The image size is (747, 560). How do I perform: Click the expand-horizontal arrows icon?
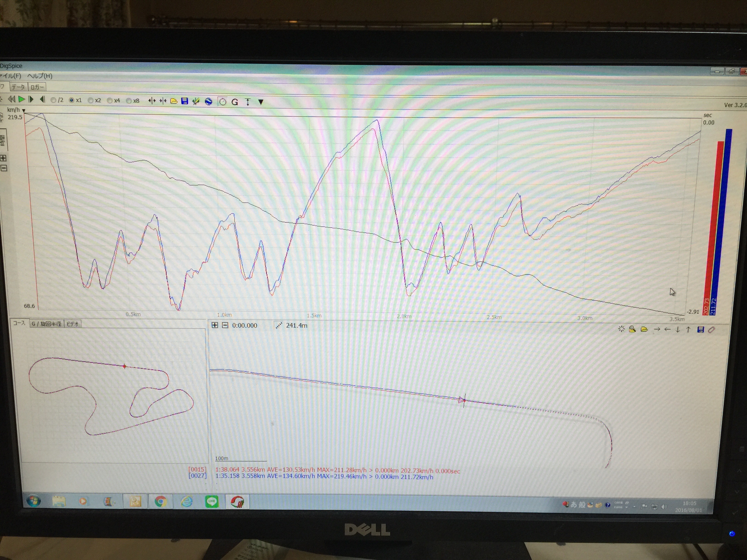(x=152, y=101)
